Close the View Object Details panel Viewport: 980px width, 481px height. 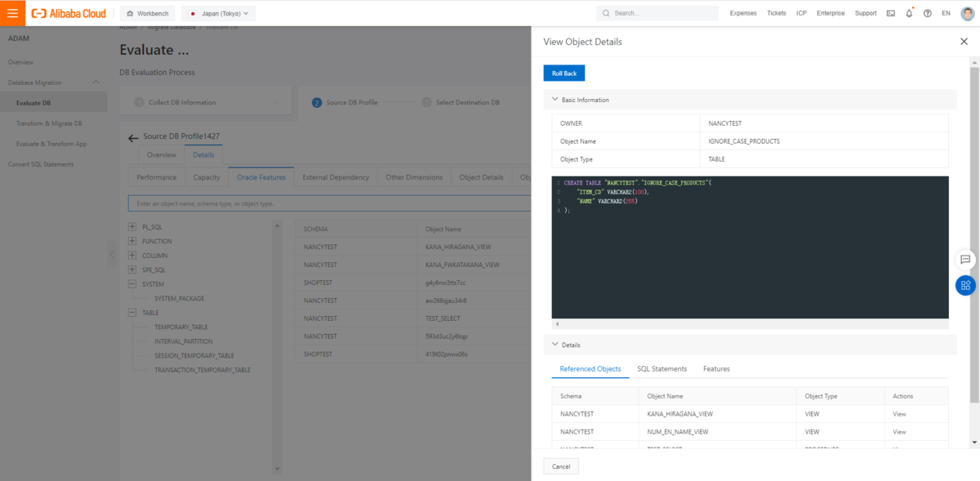[964, 41]
